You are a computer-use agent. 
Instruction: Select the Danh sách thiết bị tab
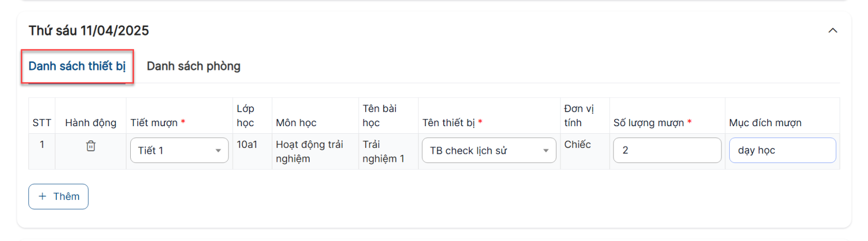[77, 66]
